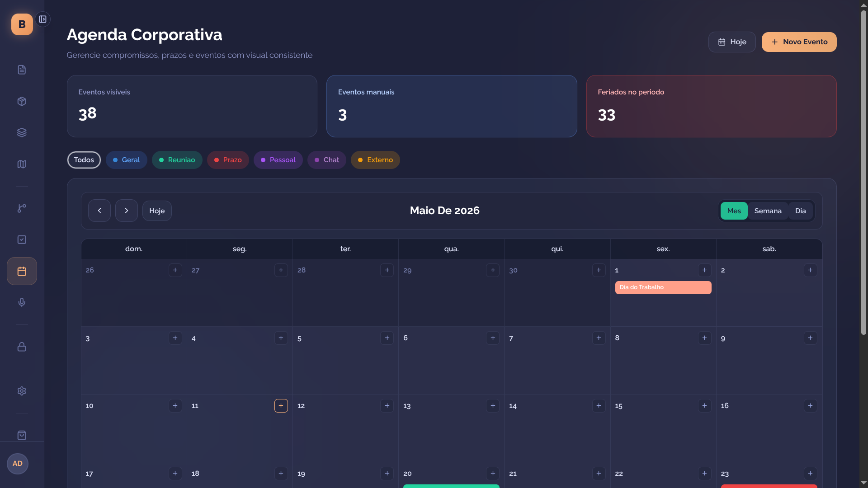
Task: Open the documents icon in sidebar
Action: [x=22, y=70]
